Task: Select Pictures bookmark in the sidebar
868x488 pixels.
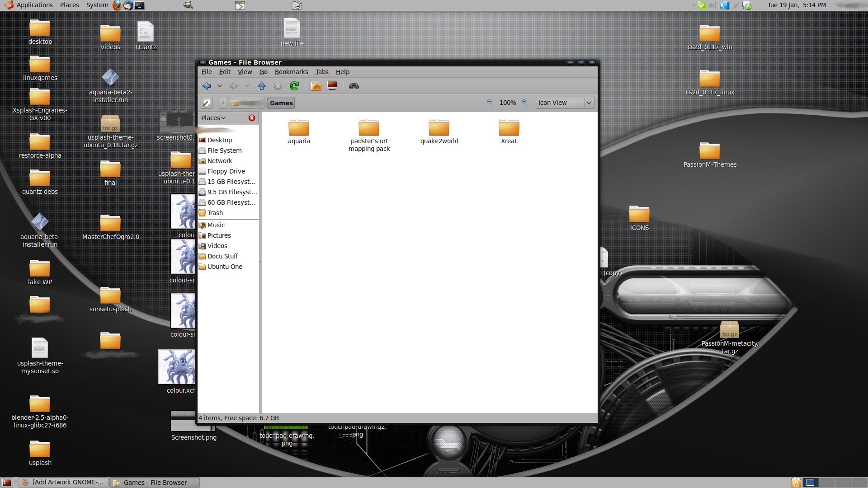Action: click(x=228, y=235)
